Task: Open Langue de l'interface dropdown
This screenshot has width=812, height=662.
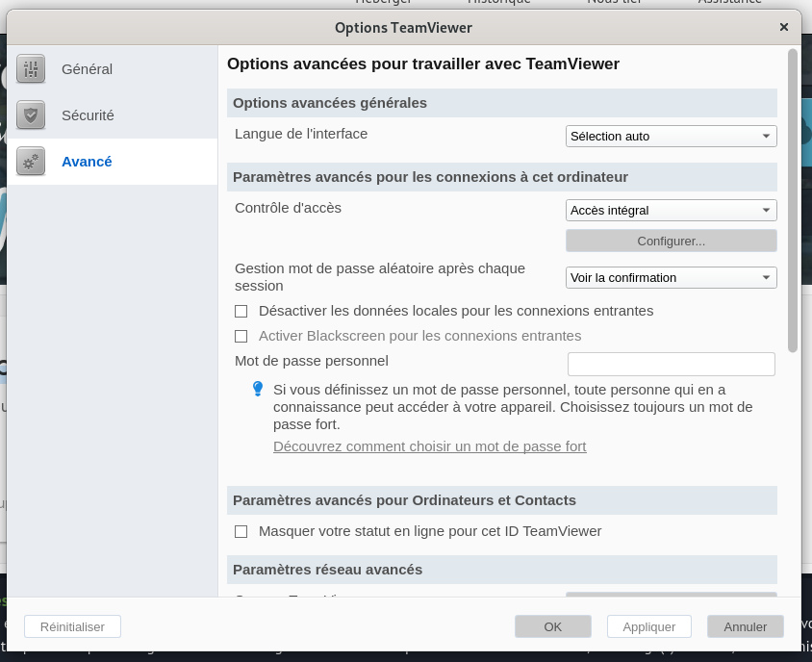Action: click(671, 136)
